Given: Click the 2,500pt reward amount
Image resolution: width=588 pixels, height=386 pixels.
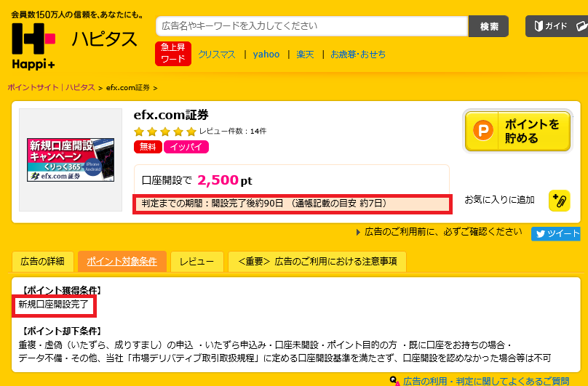Looking at the screenshot, I should coord(225,180).
